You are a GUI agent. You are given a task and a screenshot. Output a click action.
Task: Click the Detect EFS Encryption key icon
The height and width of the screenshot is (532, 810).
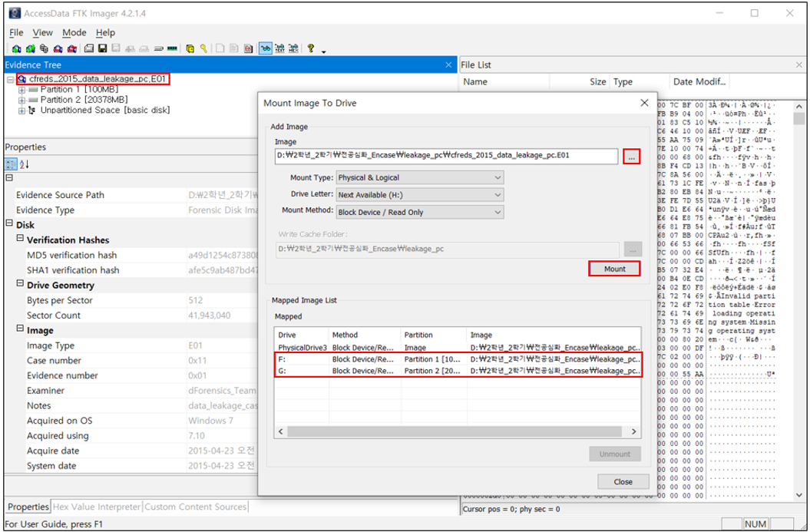[203, 48]
